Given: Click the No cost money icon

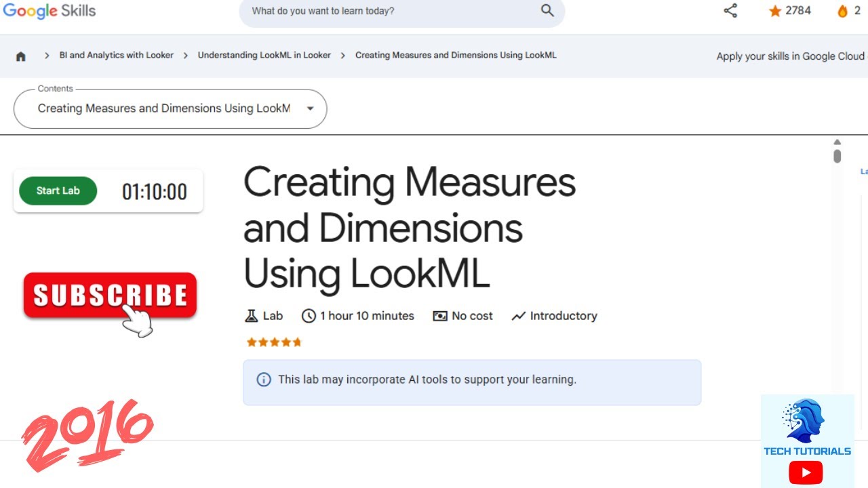Looking at the screenshot, I should click(x=440, y=316).
